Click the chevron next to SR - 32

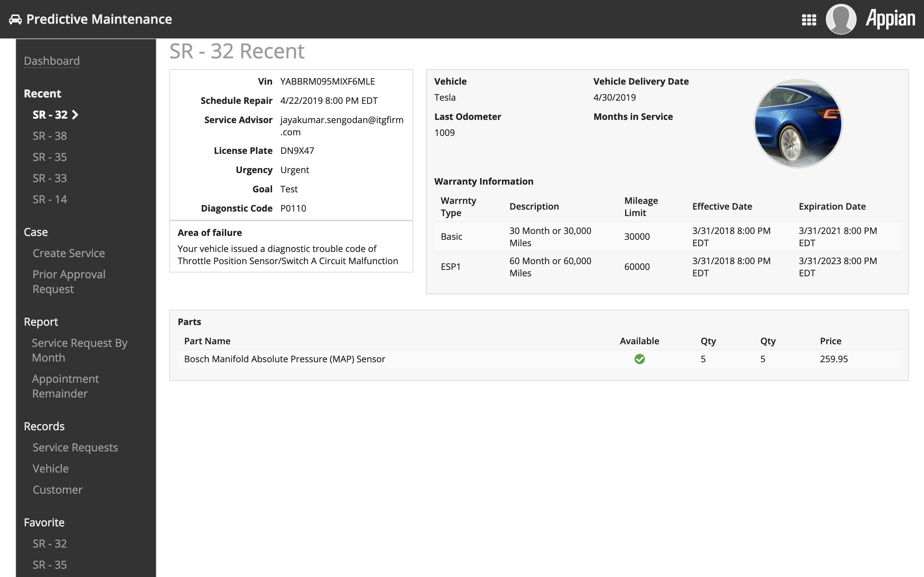click(x=75, y=115)
